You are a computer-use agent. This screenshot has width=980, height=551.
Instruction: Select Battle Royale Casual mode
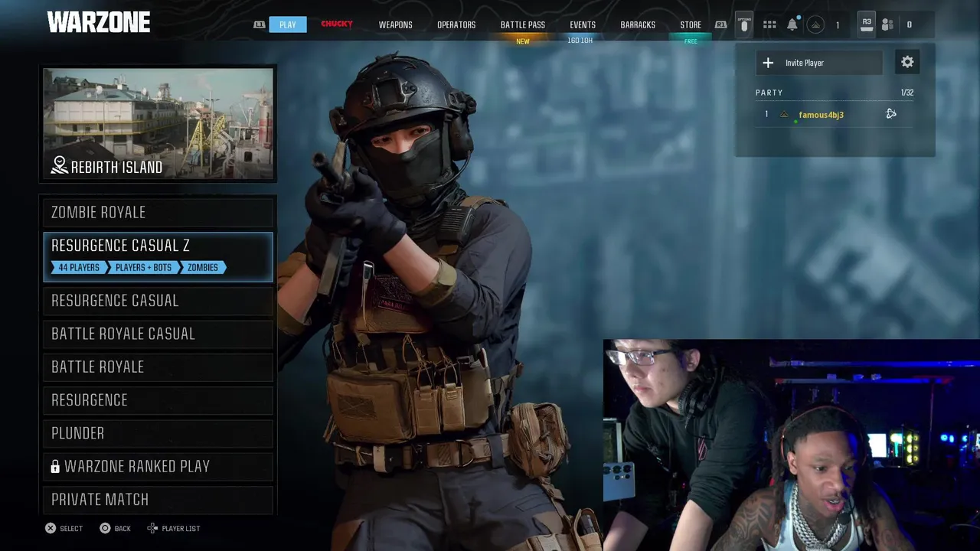tap(158, 334)
